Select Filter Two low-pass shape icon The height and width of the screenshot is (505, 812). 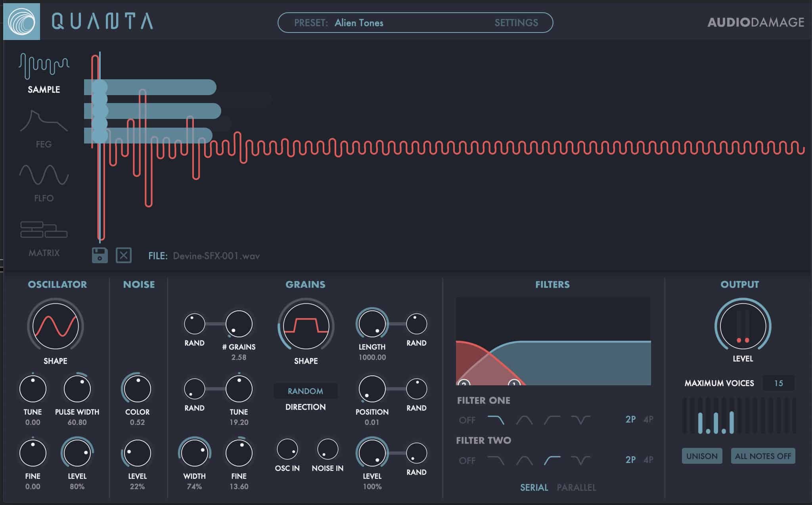pyautogui.click(x=496, y=460)
